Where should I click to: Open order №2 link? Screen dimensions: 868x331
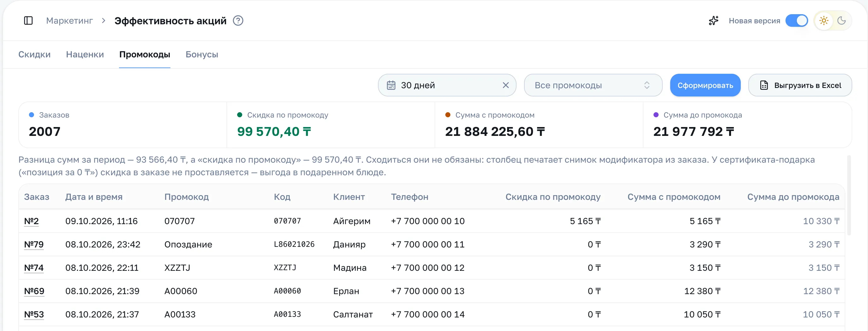[31, 221]
